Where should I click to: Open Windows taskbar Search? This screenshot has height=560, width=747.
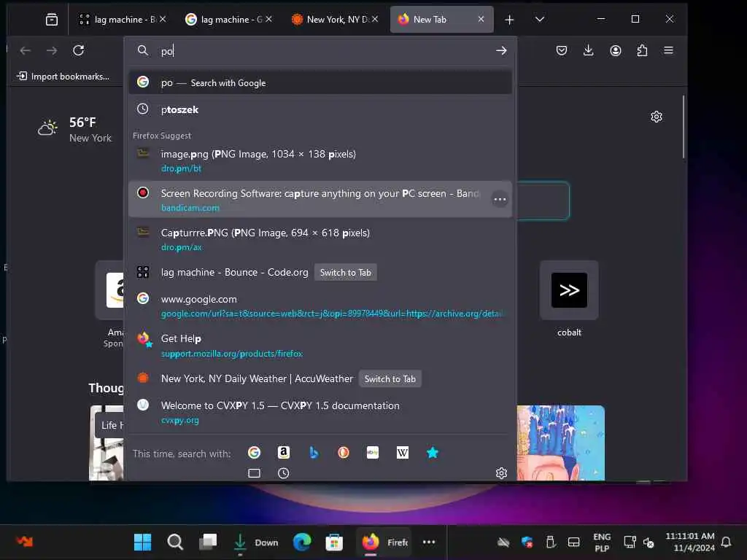click(175, 542)
